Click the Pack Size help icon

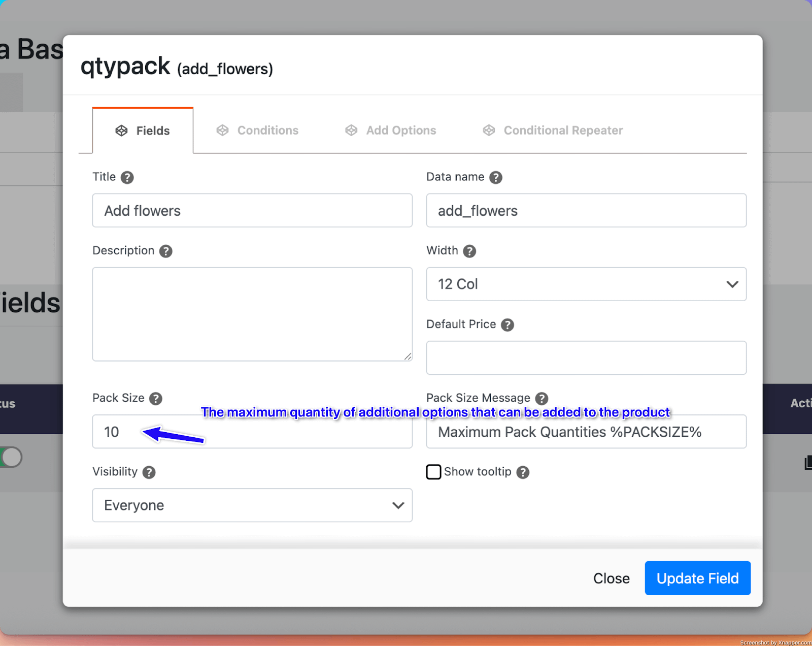click(156, 398)
